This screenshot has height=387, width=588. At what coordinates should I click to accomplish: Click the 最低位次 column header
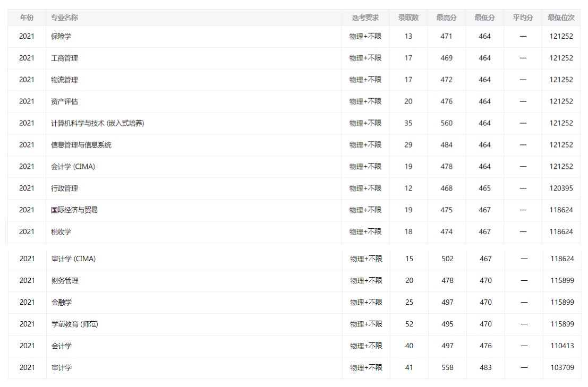click(x=561, y=18)
